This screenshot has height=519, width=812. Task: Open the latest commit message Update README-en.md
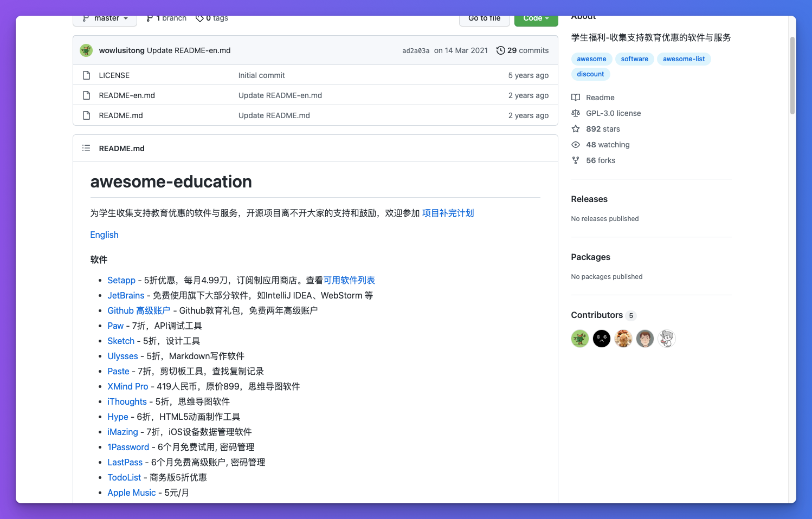coord(189,50)
